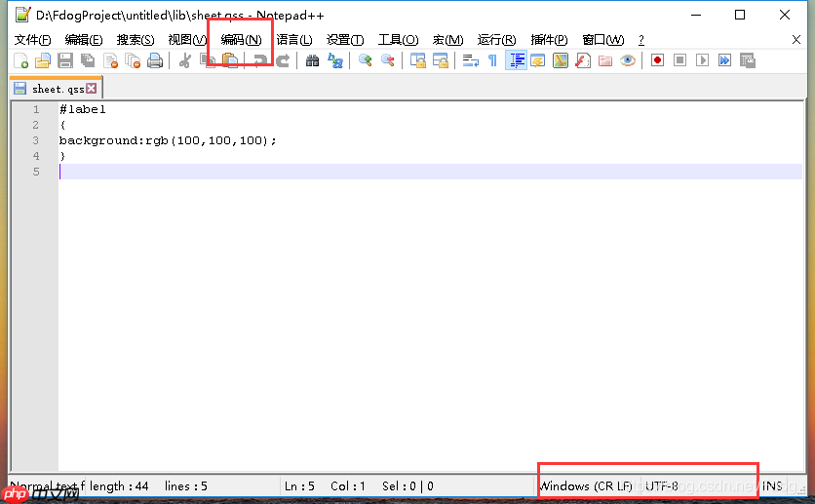Open Folder as Workspace toolbar icon
The width and height of the screenshot is (815, 504).
[x=605, y=60]
